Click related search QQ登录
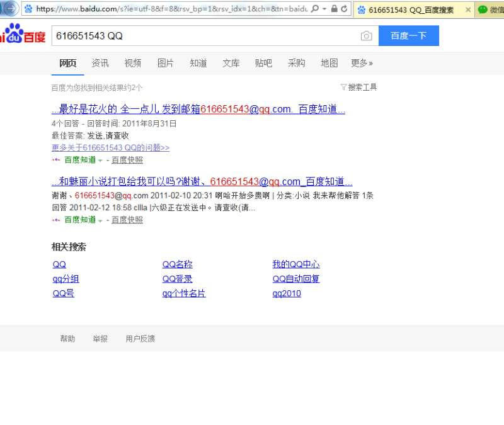 (178, 279)
